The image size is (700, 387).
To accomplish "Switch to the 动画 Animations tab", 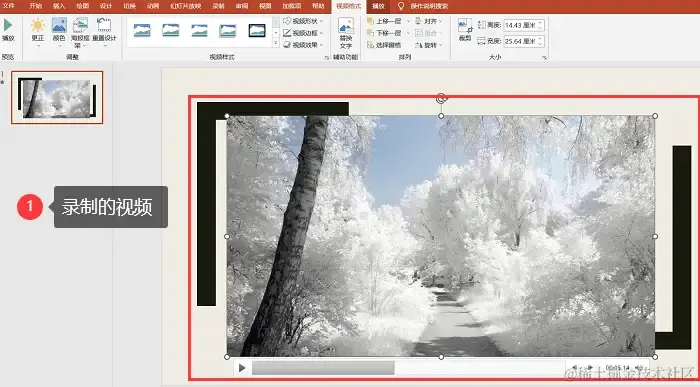I will (x=153, y=6).
